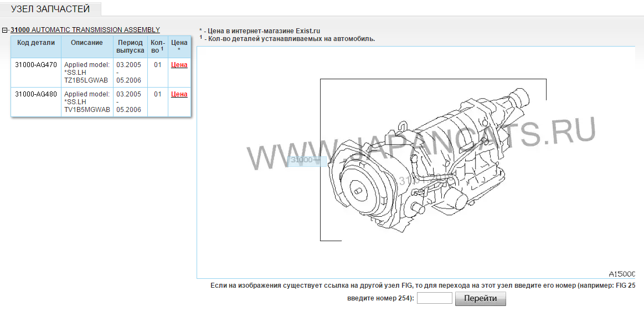This screenshot has width=644, height=311.
Task: Select part code 31000-AG480 cell
Action: (36, 94)
